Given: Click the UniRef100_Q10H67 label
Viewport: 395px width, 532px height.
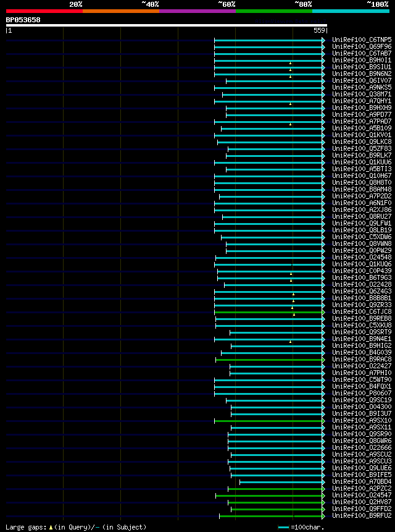Looking at the screenshot, I should click(x=362, y=175).
